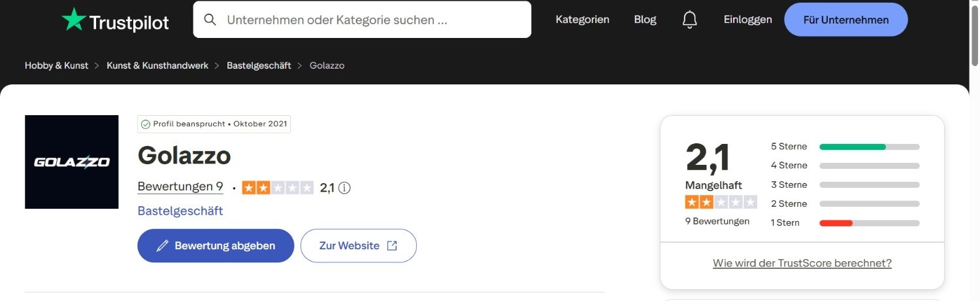Image resolution: width=980 pixels, height=301 pixels.
Task: Click the 'Bewertungen 9' link
Action: (x=180, y=187)
